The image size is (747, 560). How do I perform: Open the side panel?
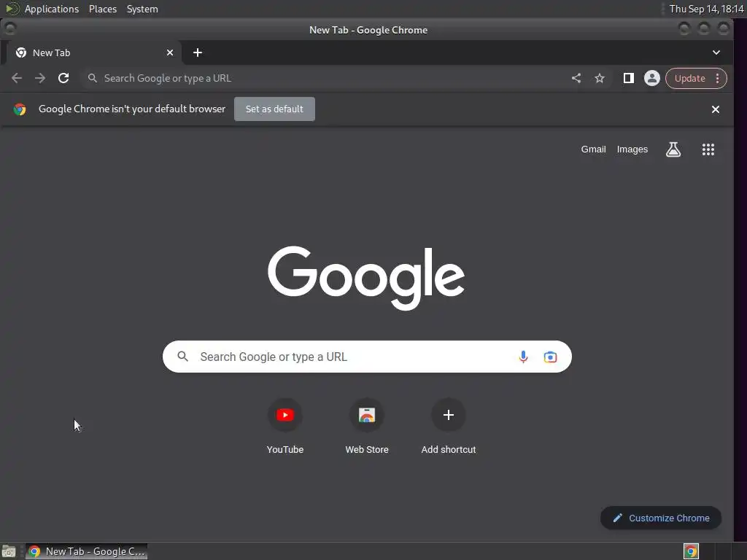(x=628, y=78)
